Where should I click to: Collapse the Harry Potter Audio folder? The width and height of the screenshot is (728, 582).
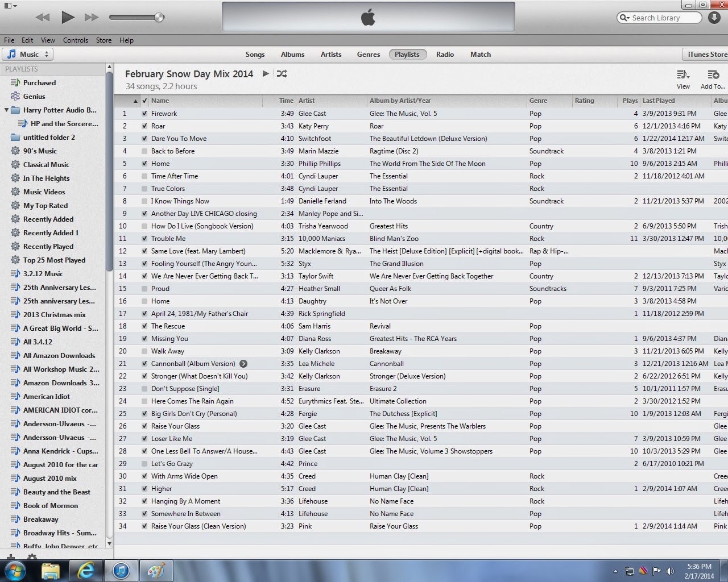click(x=7, y=110)
